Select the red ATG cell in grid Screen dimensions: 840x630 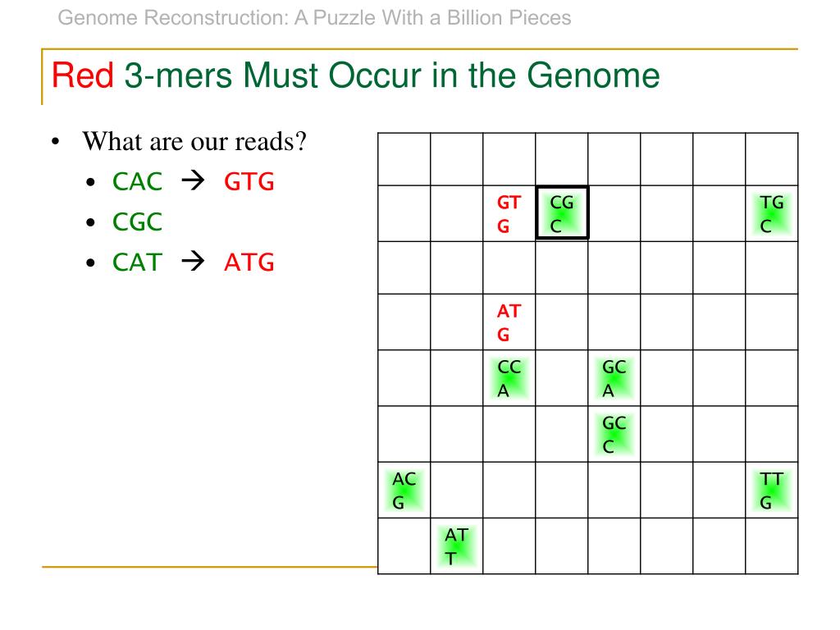pos(509,322)
